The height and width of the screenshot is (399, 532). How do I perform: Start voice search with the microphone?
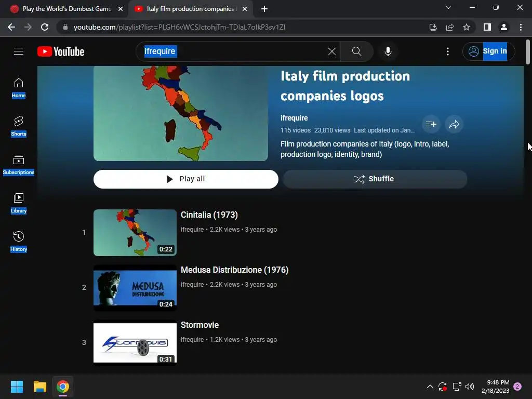click(388, 51)
